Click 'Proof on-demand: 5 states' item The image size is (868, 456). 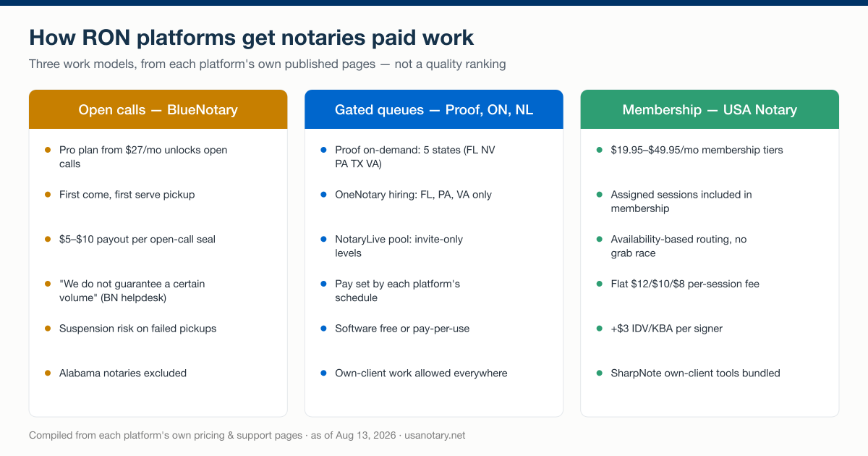pyautogui.click(x=415, y=157)
